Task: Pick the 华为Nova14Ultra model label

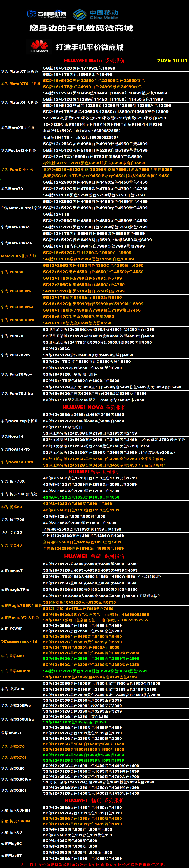Action: pyautogui.click(x=17, y=462)
